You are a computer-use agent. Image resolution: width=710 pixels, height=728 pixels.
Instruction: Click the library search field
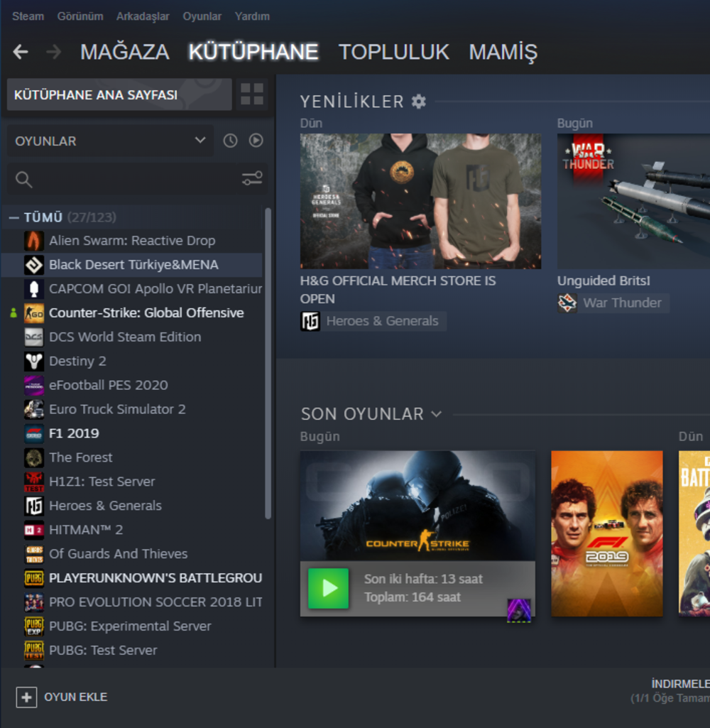[137, 179]
